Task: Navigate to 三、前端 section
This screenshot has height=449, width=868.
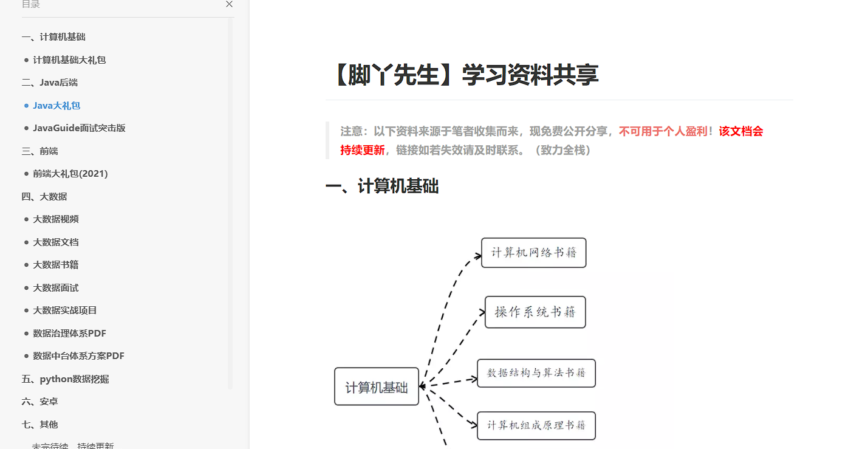Action: [x=39, y=151]
